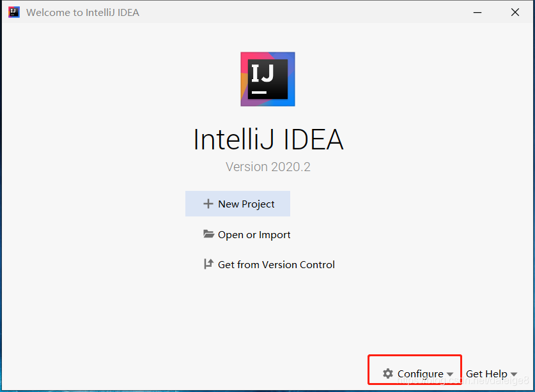Click the Get Help chevron icon

coord(513,374)
